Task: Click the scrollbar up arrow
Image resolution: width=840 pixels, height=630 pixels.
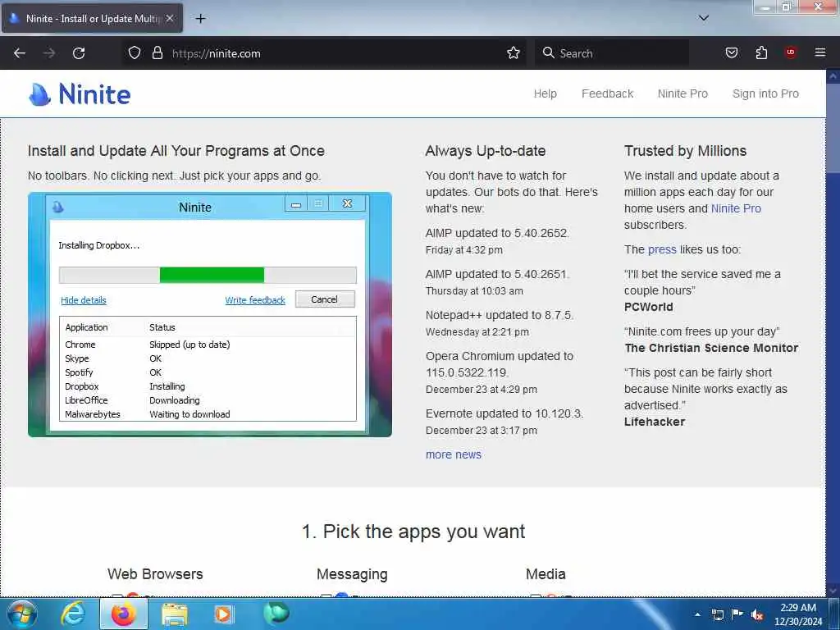Action: tap(833, 76)
